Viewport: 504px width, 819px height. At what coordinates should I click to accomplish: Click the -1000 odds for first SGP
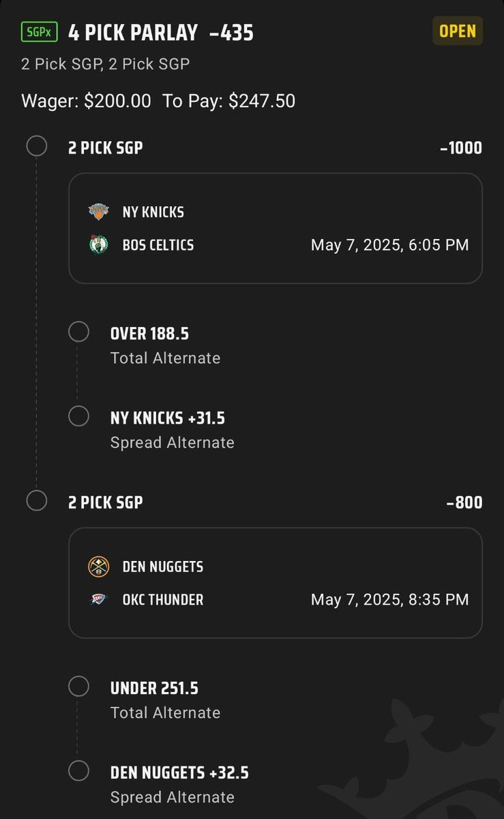click(461, 147)
